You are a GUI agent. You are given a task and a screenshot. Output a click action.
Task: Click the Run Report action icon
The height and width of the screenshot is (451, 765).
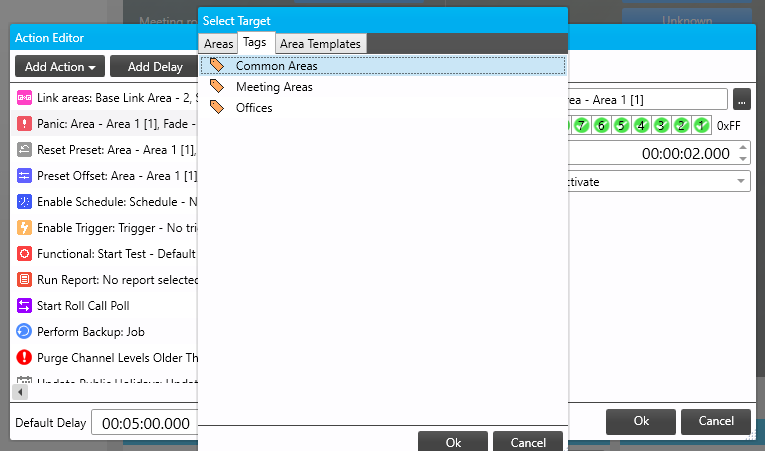24,279
